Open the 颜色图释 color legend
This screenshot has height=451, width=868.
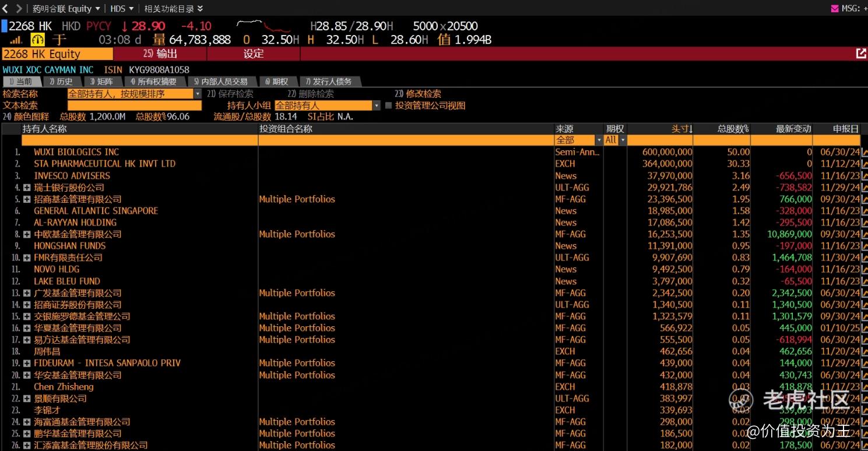coord(27,117)
